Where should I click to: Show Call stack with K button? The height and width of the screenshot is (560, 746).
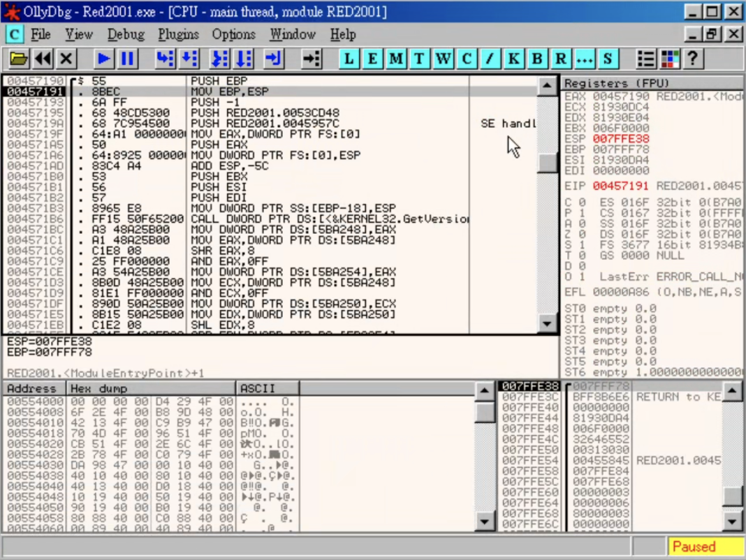(513, 59)
